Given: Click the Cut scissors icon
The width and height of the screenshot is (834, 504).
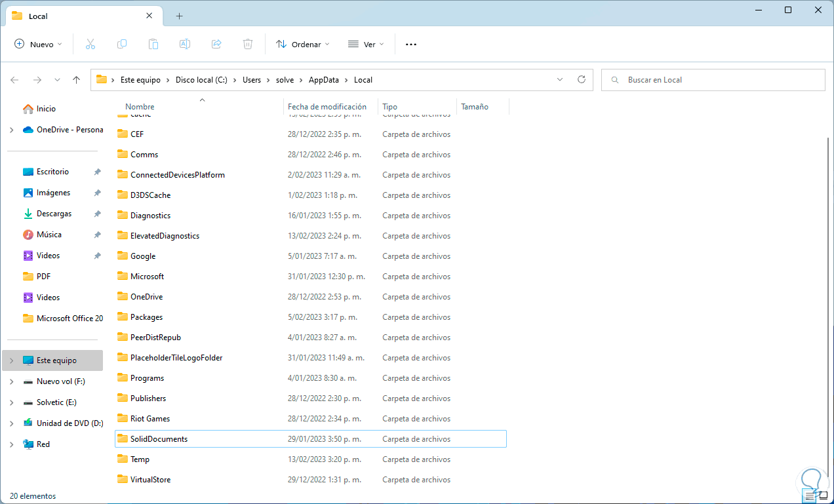Looking at the screenshot, I should point(90,44).
